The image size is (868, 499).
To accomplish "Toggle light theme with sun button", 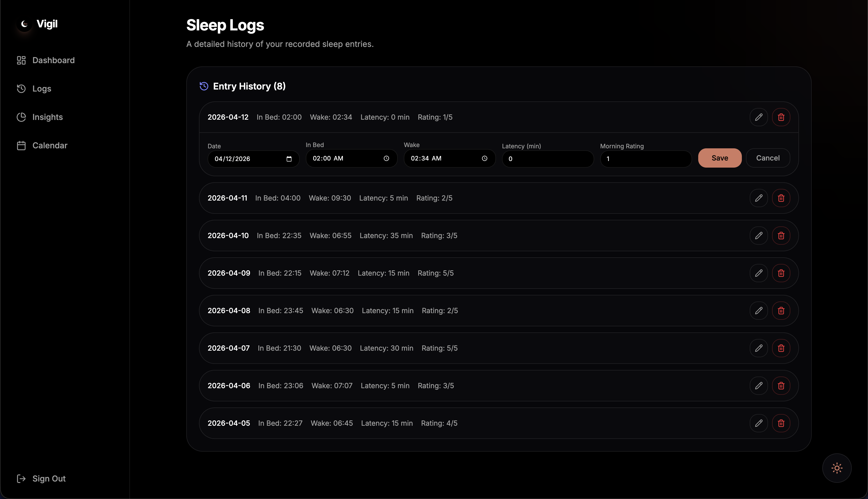I will 837,468.
